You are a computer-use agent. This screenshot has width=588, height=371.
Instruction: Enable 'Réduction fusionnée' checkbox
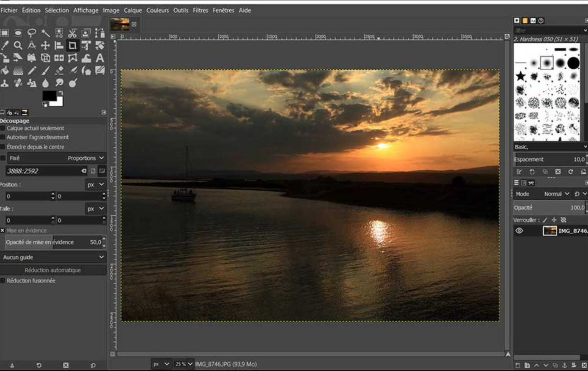click(x=3, y=280)
